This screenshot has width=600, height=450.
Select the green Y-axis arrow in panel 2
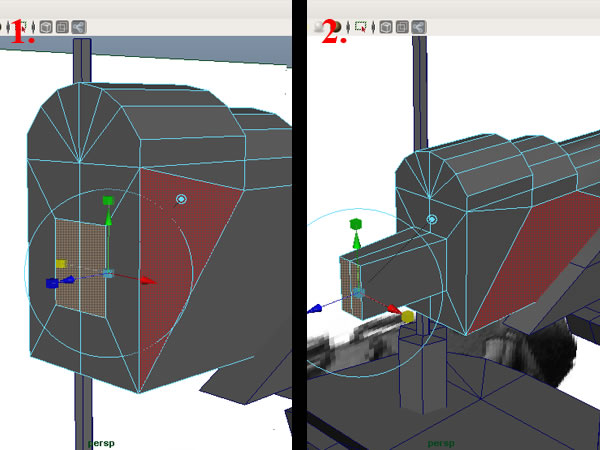356,242
